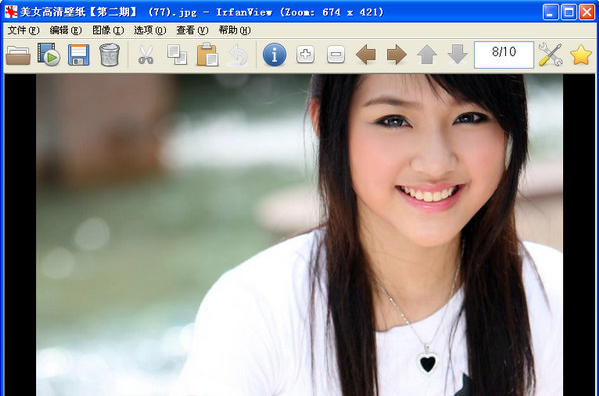Save image with the floppy disk icon

79,55
